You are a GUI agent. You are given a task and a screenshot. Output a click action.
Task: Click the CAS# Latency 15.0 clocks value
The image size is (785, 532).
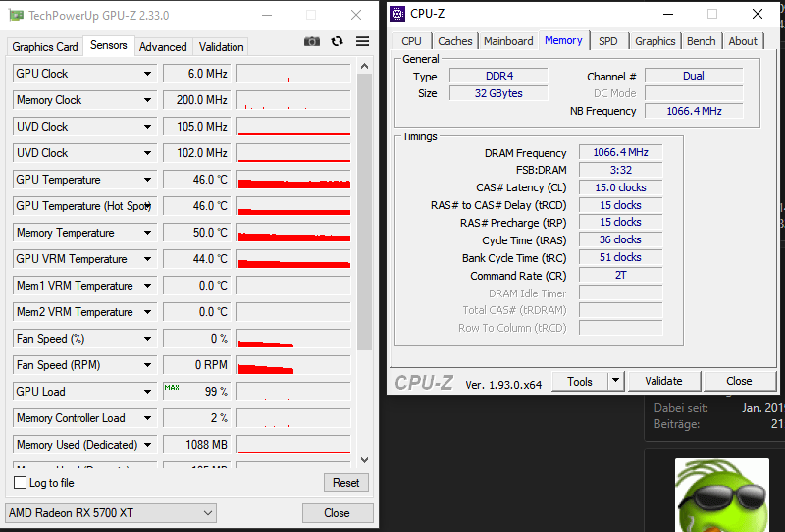click(621, 187)
